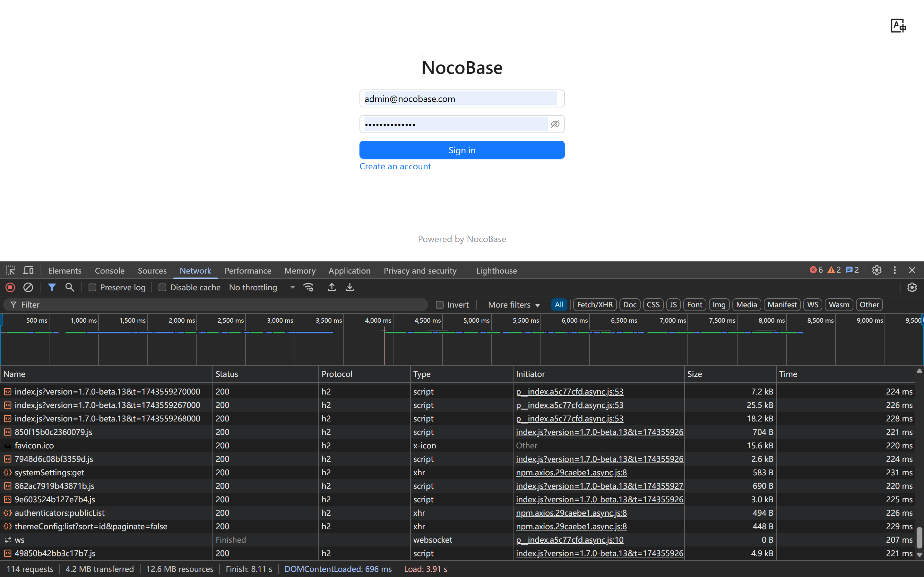This screenshot has height=577, width=924.
Task: Select the inspect element picker icon
Action: (10, 271)
